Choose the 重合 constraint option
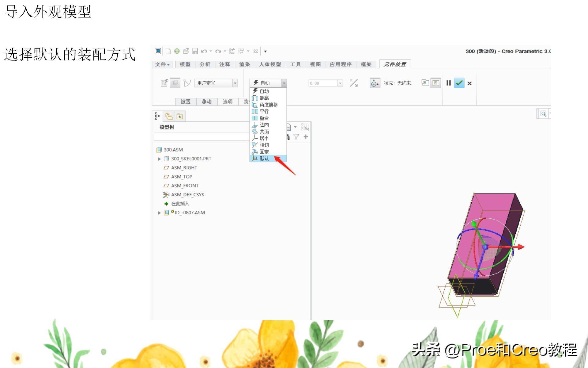588x368 pixels. click(x=264, y=118)
